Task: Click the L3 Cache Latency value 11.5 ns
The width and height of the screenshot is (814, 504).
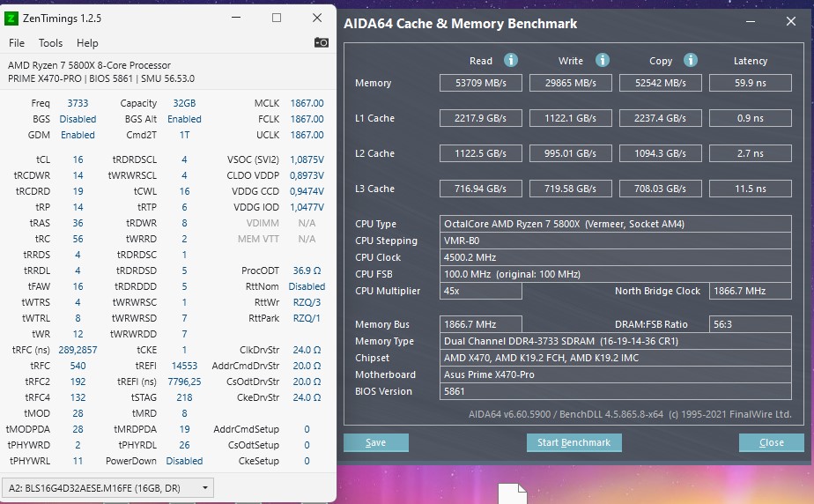Action: [751, 189]
